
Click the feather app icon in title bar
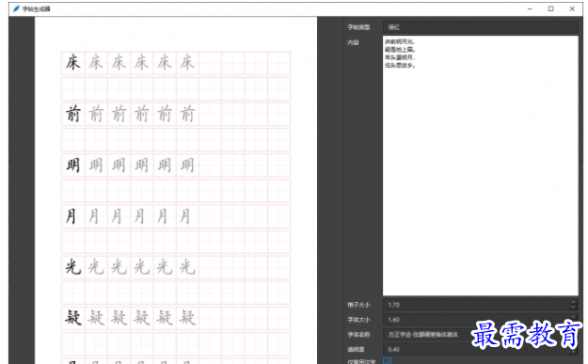click(16, 8)
